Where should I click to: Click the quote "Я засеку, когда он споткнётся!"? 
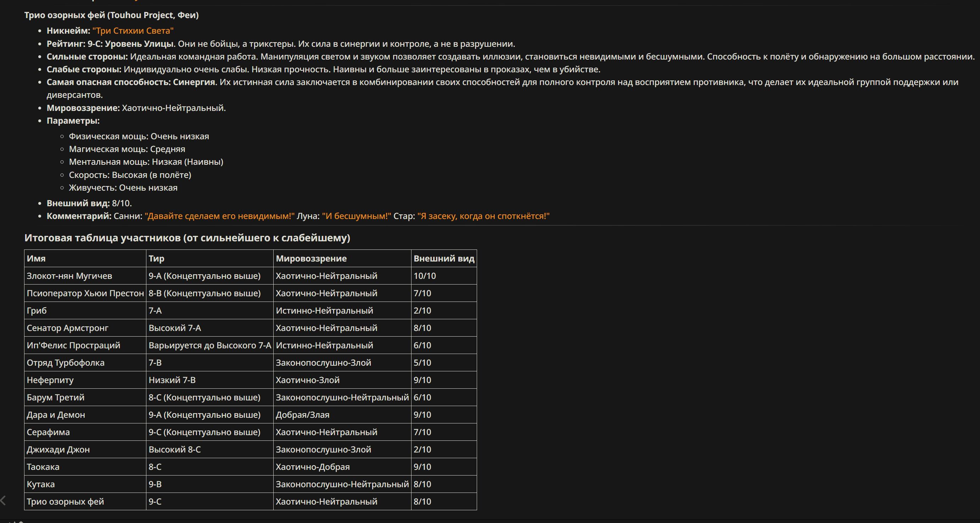[483, 216]
